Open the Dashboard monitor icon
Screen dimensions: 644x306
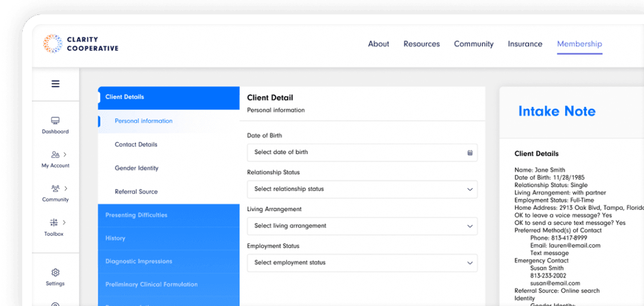click(55, 121)
